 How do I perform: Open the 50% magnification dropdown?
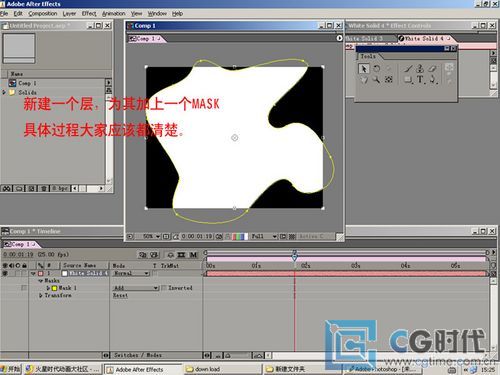click(151, 236)
